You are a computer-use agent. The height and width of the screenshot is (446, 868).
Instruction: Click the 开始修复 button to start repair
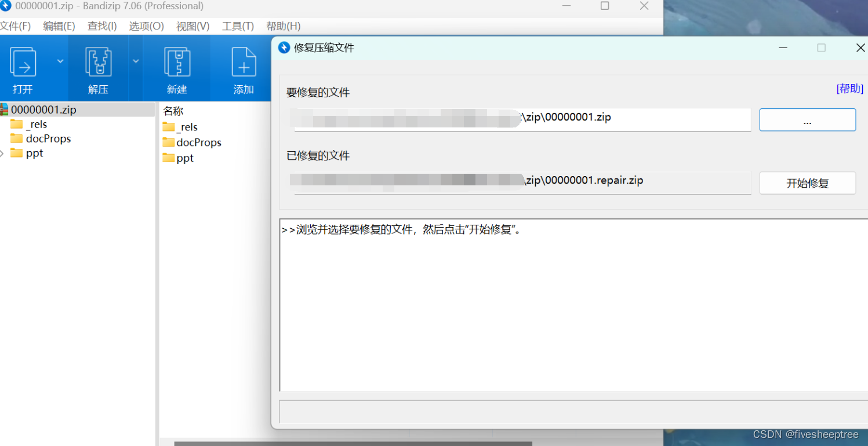807,182
